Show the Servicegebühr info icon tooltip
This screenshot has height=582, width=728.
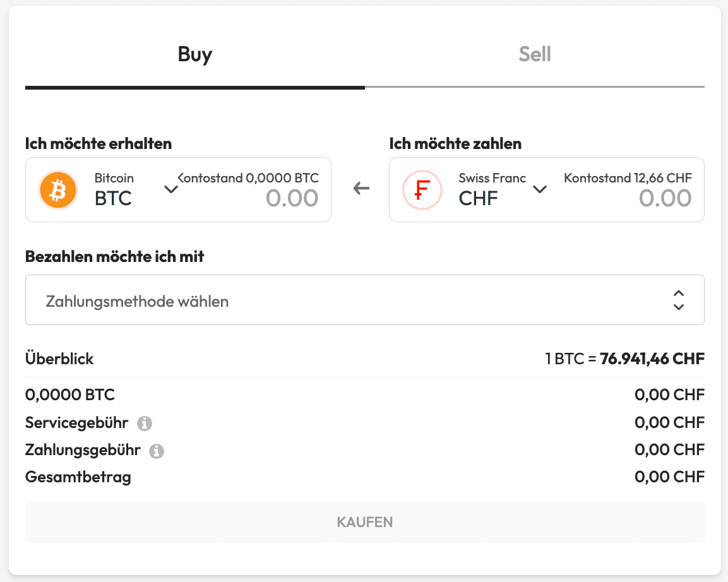click(145, 423)
